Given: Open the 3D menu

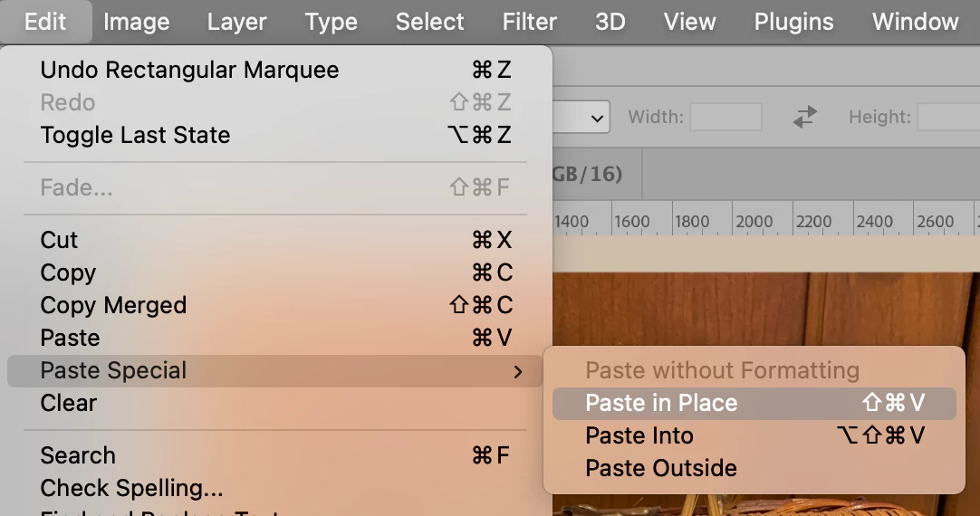Looking at the screenshot, I should tap(610, 22).
